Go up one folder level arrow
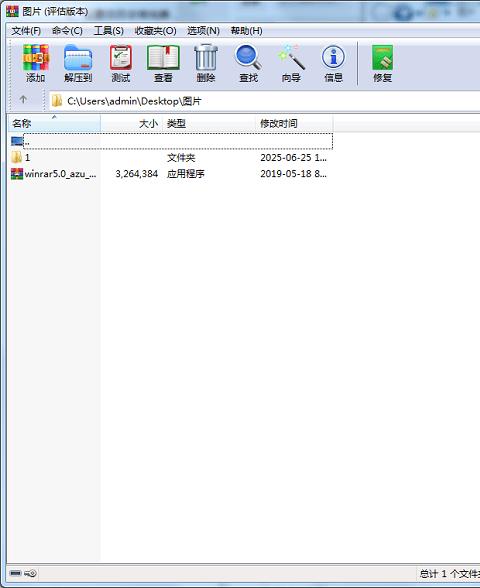This screenshot has height=588, width=480. 23,100
